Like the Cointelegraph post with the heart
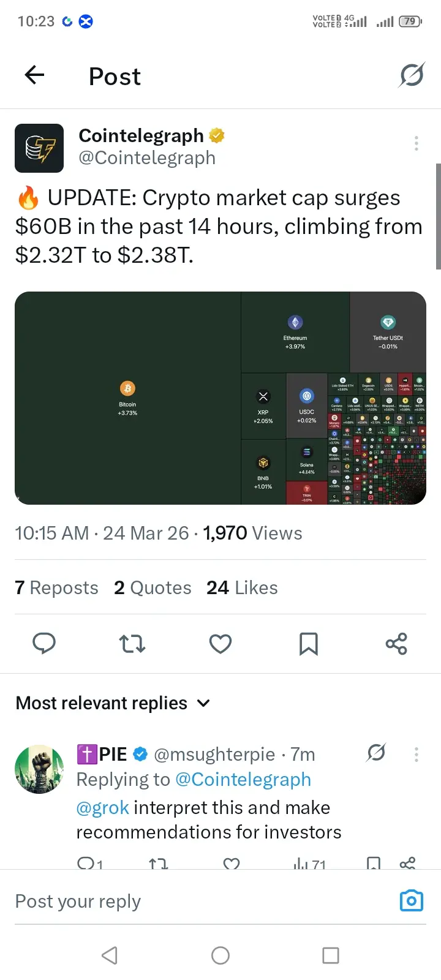Viewport: 441px width, 980px height. (221, 643)
